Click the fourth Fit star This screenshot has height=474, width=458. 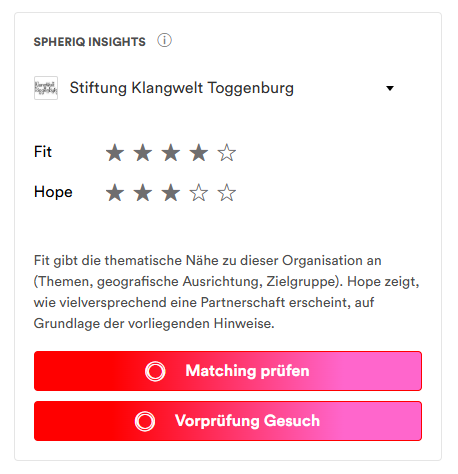click(x=199, y=153)
